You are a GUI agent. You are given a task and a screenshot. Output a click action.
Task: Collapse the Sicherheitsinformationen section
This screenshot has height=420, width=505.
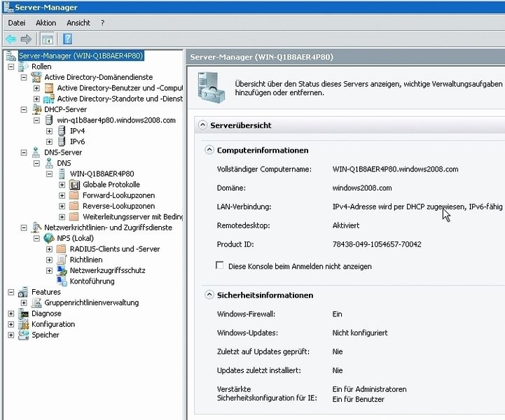tap(209, 295)
